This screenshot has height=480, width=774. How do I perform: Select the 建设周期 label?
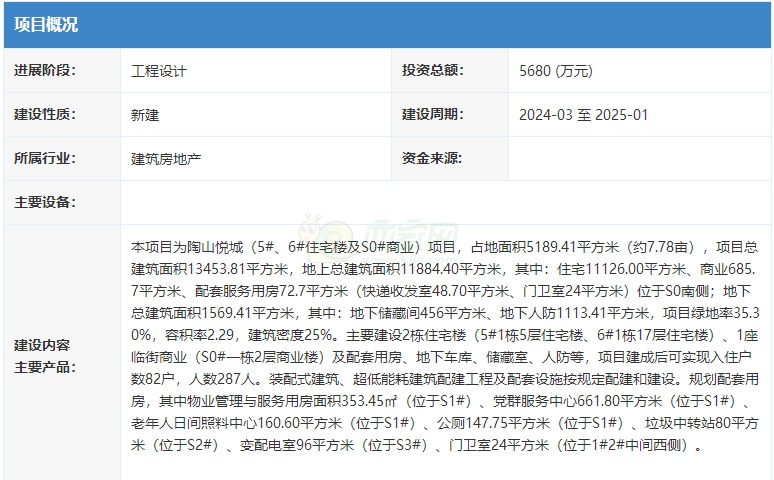coord(432,115)
